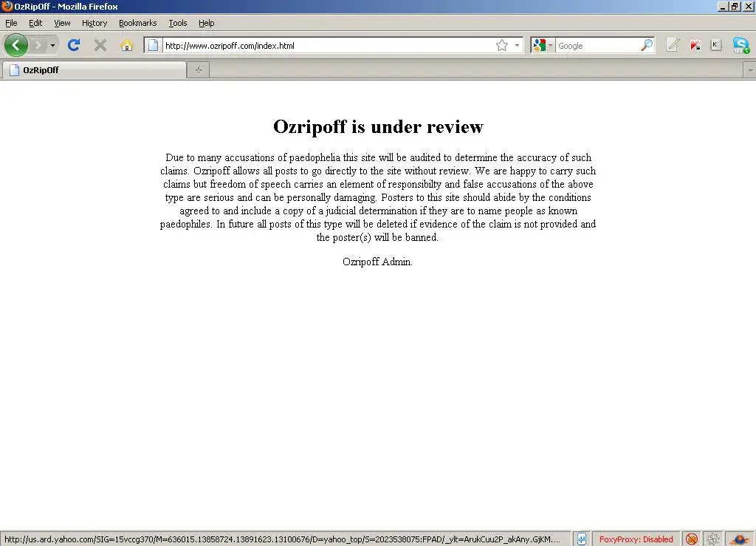Click the orange globe status bar icon
Viewport: 756px width, 546px height.
click(740, 539)
